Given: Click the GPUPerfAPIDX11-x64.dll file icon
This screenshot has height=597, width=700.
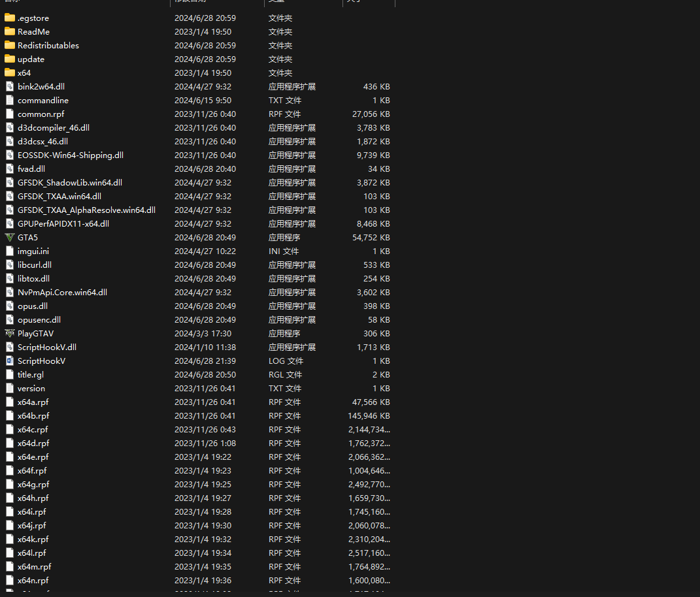Looking at the screenshot, I should click(x=10, y=223).
